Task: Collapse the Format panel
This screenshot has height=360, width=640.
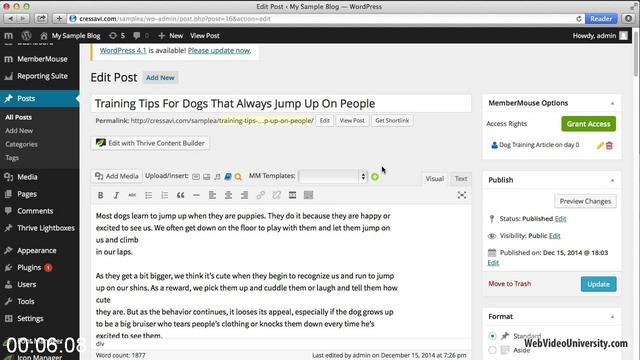Action: [x=612, y=317]
